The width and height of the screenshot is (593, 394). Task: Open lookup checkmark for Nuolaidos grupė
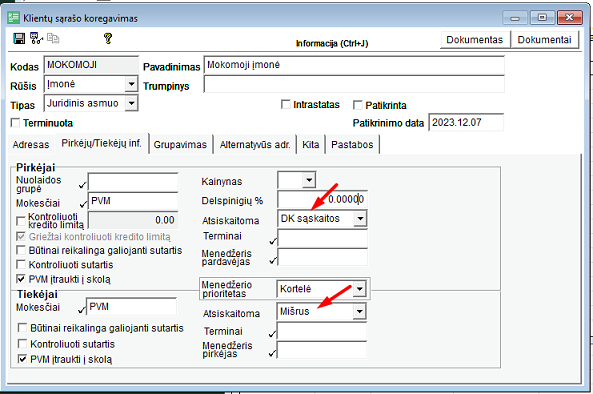click(82, 185)
